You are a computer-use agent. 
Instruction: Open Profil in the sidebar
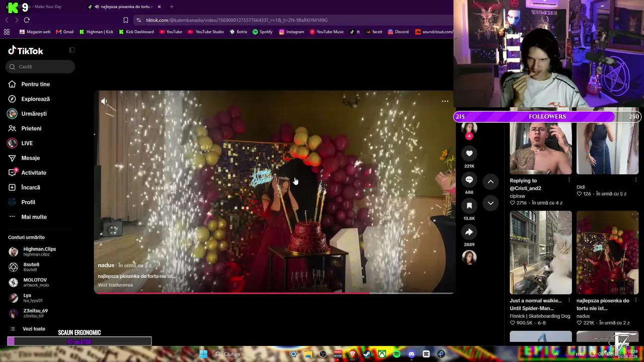click(22, 202)
